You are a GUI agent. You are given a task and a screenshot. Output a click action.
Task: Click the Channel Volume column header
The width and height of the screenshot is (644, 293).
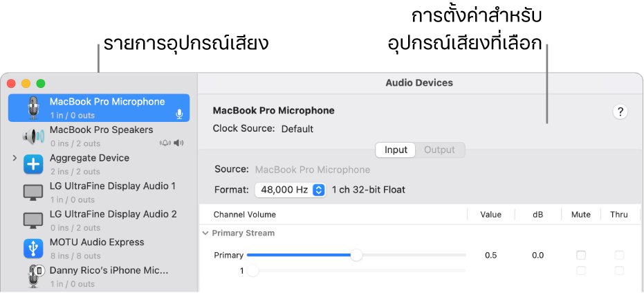pyautogui.click(x=244, y=215)
